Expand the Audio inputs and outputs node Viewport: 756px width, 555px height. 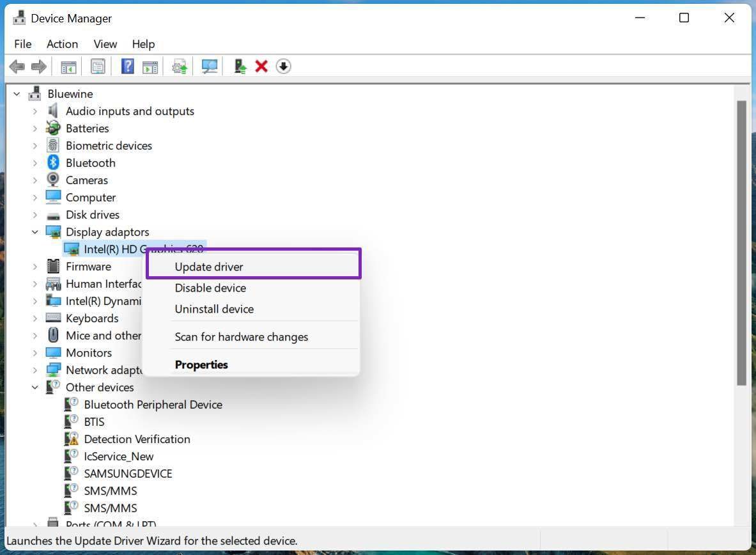pyautogui.click(x=35, y=111)
